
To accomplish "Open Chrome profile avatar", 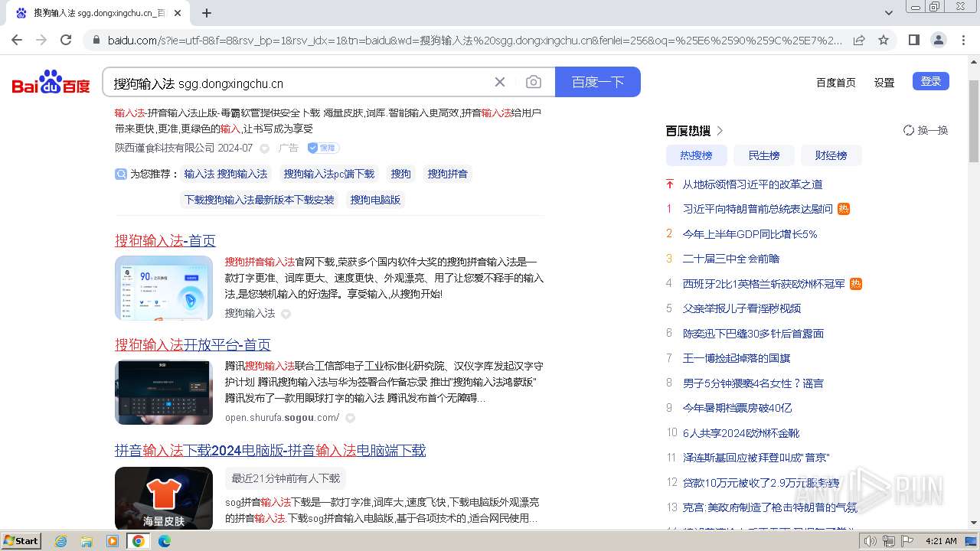I will point(939,40).
